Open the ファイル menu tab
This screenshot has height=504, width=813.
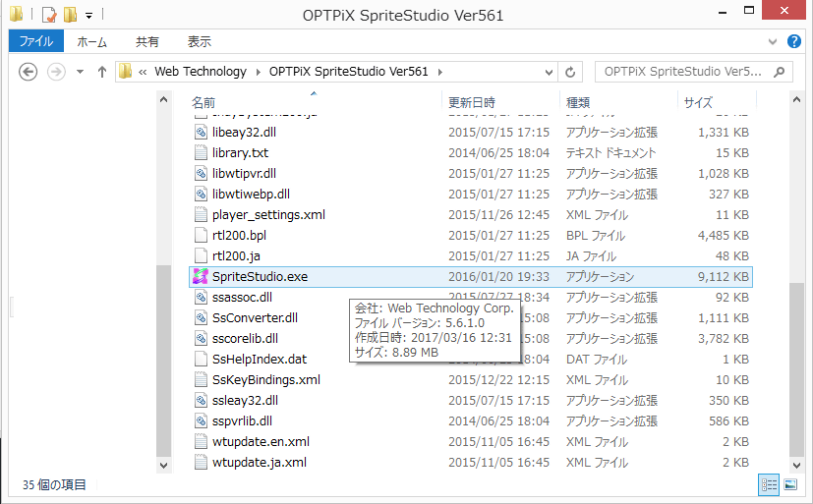click(x=36, y=41)
